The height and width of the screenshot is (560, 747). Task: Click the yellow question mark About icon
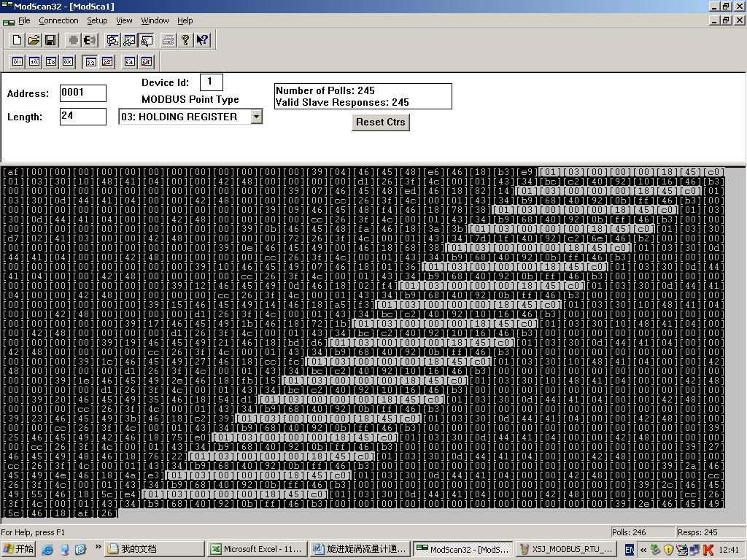(x=185, y=40)
